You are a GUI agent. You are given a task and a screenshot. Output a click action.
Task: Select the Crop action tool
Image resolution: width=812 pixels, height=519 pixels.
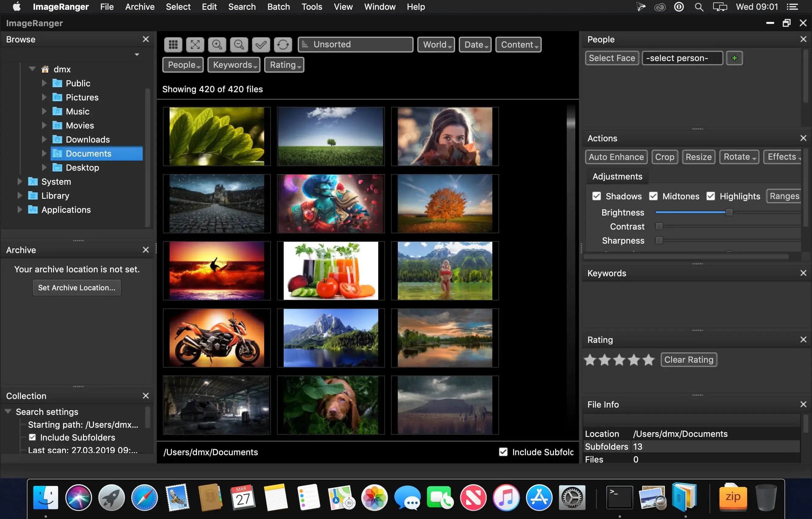pyautogui.click(x=664, y=156)
